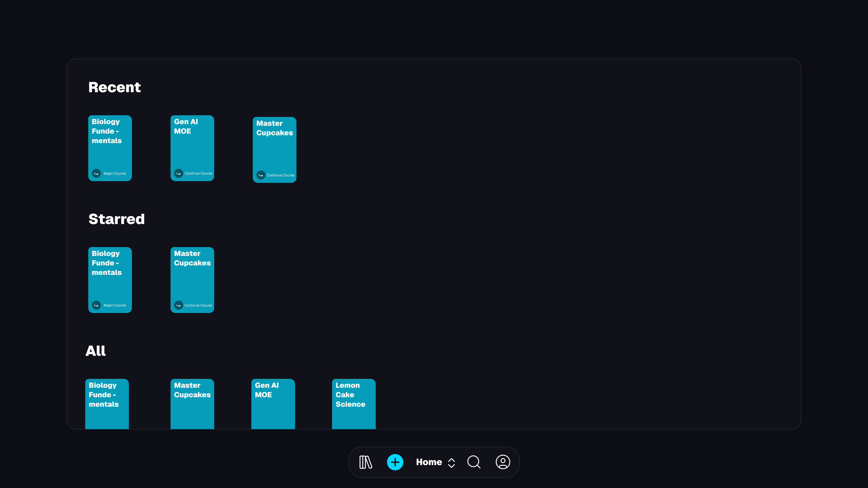Open the library books icon
The height and width of the screenshot is (488, 868).
pyautogui.click(x=366, y=462)
